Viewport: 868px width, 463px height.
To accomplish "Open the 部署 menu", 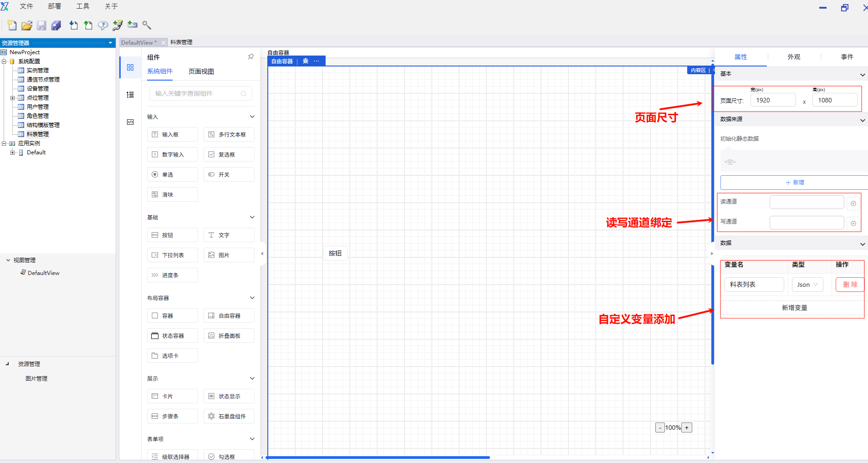I will 54,6.
